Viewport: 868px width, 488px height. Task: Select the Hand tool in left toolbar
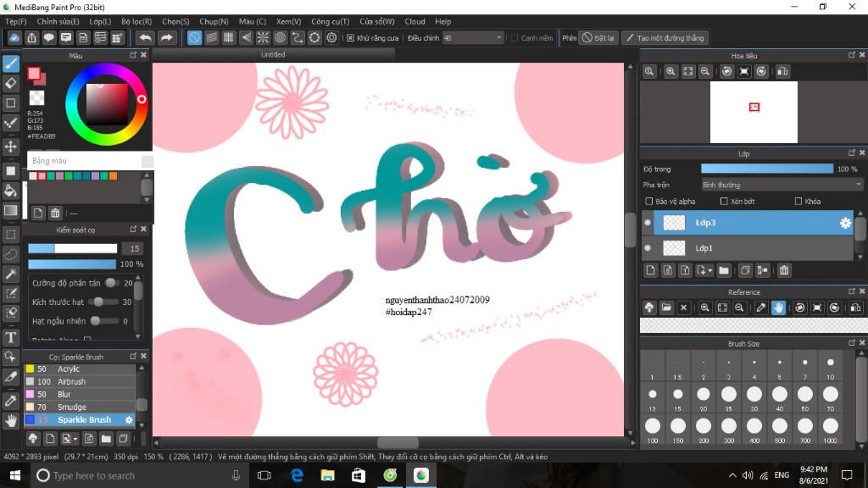10,421
